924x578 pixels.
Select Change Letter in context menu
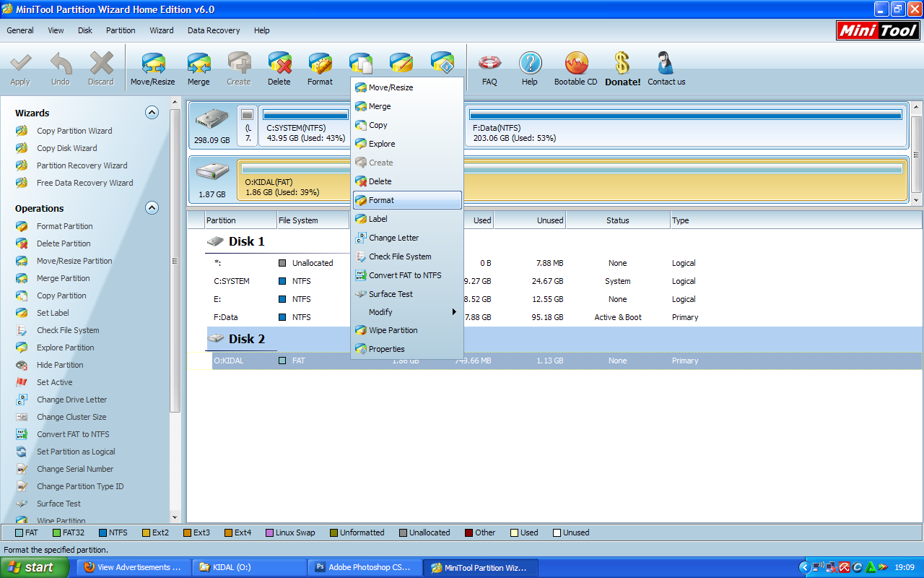[407, 238]
